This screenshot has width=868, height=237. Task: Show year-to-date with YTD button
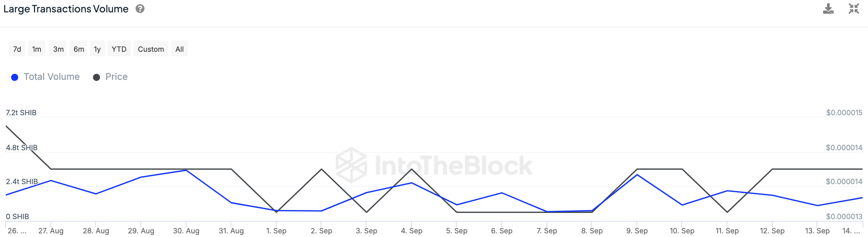pyautogui.click(x=119, y=49)
